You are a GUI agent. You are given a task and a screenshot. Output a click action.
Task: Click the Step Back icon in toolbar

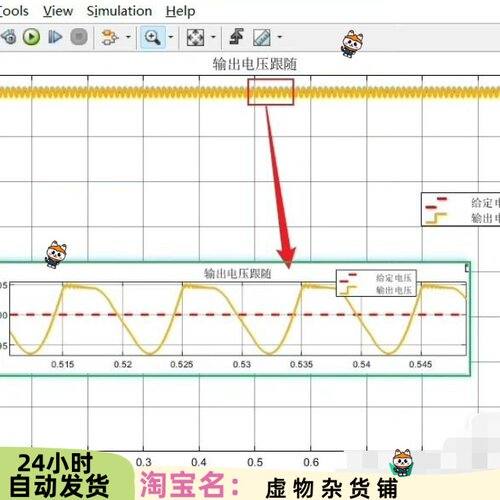(x=8, y=37)
